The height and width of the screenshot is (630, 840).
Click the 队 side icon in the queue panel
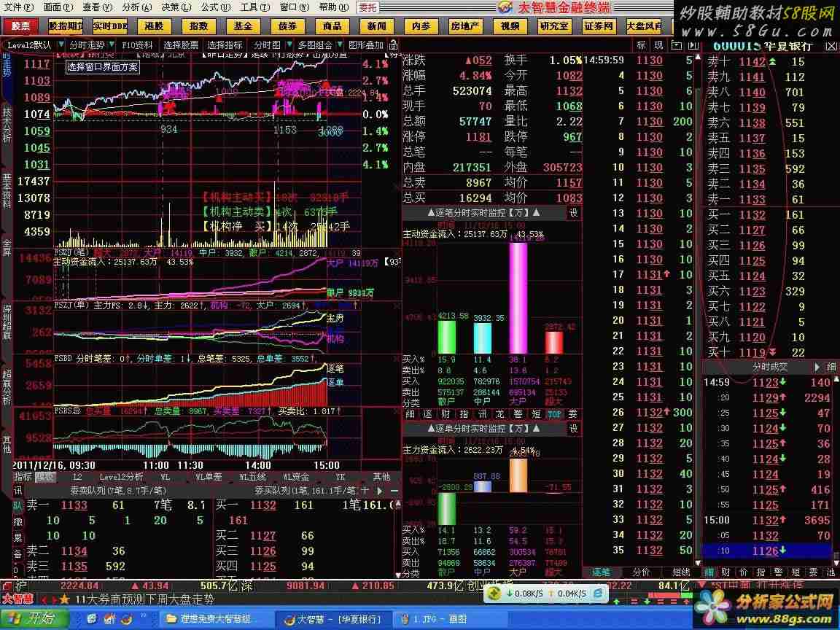pyautogui.click(x=17, y=505)
